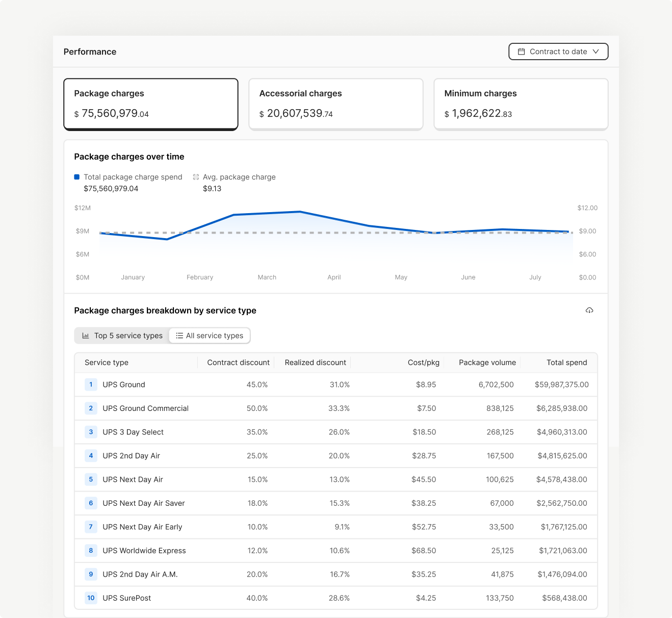Switch to All service types view

[210, 336]
